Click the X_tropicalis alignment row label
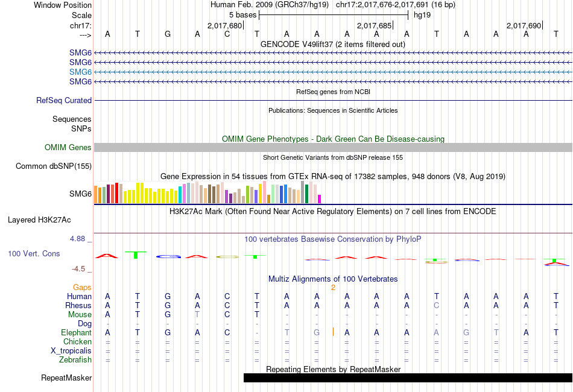 tap(71, 351)
